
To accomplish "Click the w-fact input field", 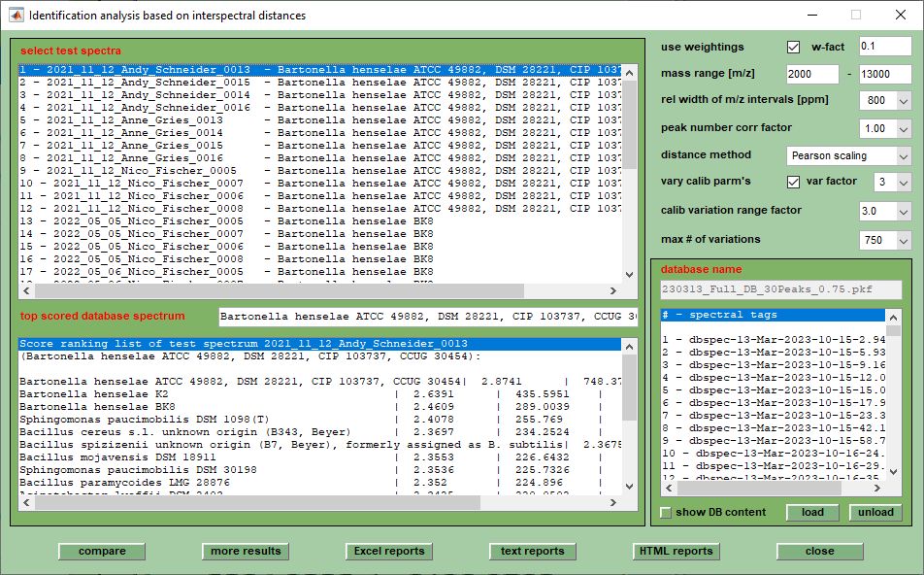I will pyautogui.click(x=884, y=47).
